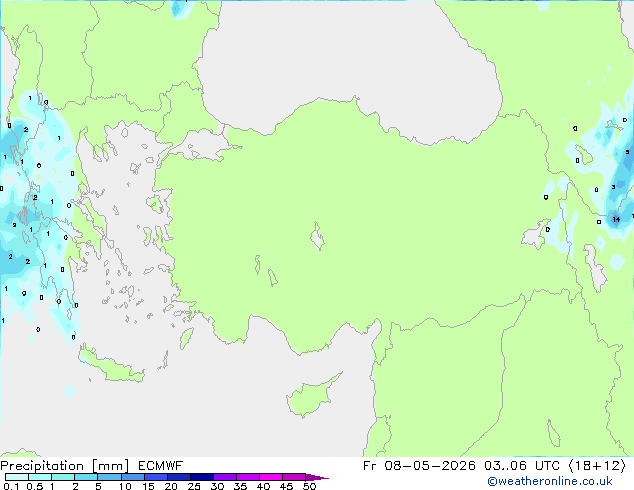Click the '0.5' legend scale label
634x490 pixels.
point(34,486)
